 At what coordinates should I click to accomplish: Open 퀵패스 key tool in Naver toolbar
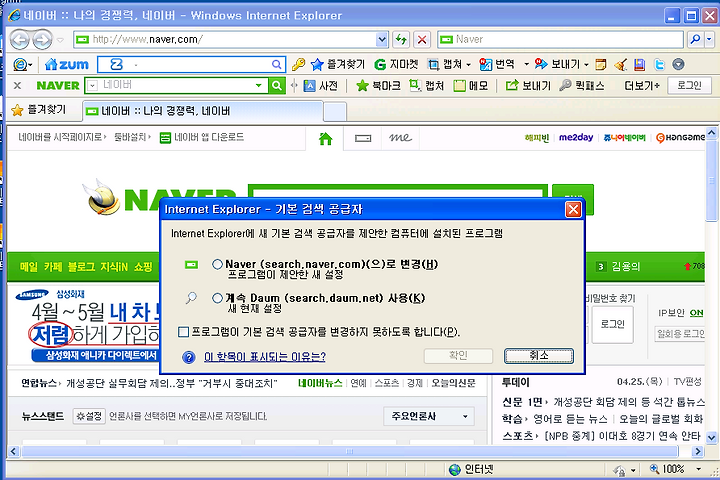tap(582, 85)
